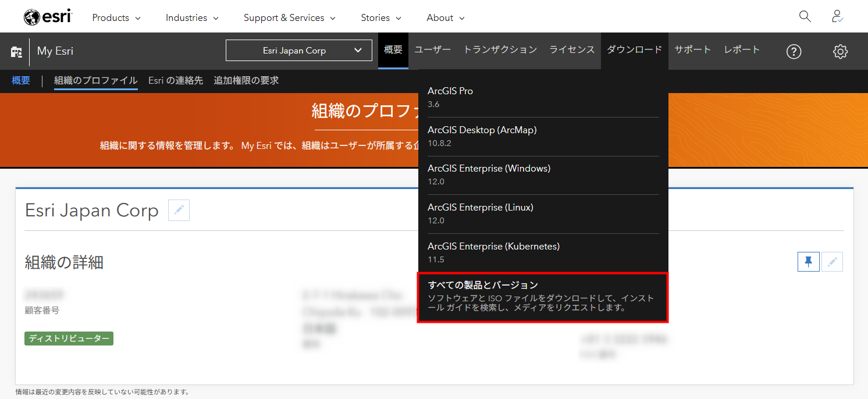This screenshot has height=399, width=868.
Task: Open the Industries dropdown menu
Action: pos(192,17)
